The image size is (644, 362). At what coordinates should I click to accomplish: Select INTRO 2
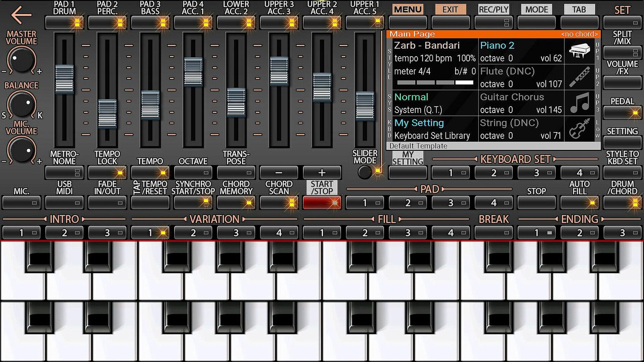pyautogui.click(x=64, y=233)
